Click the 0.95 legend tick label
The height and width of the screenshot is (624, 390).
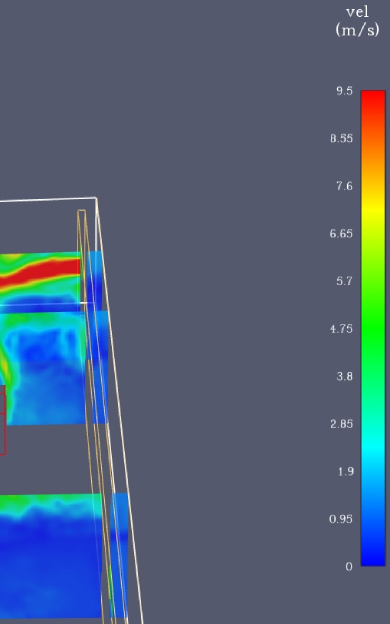(341, 519)
